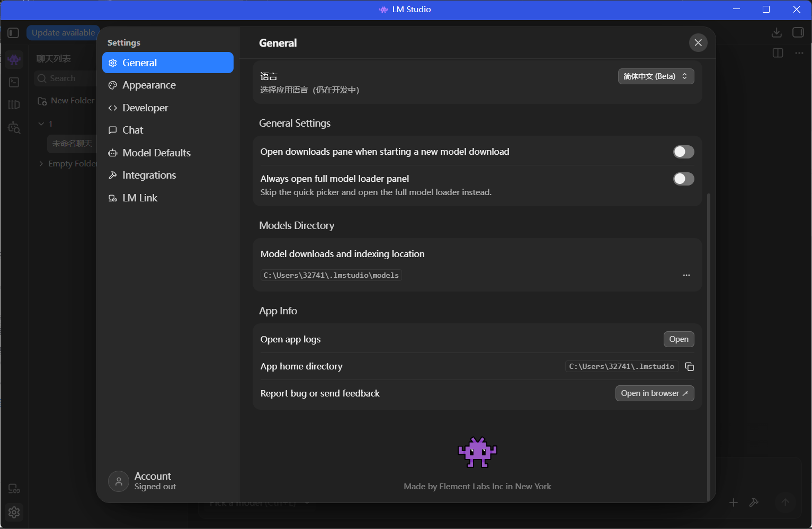Viewport: 812px width, 529px height.
Task: Switch to the Appearance settings tab
Action: [x=168, y=85]
